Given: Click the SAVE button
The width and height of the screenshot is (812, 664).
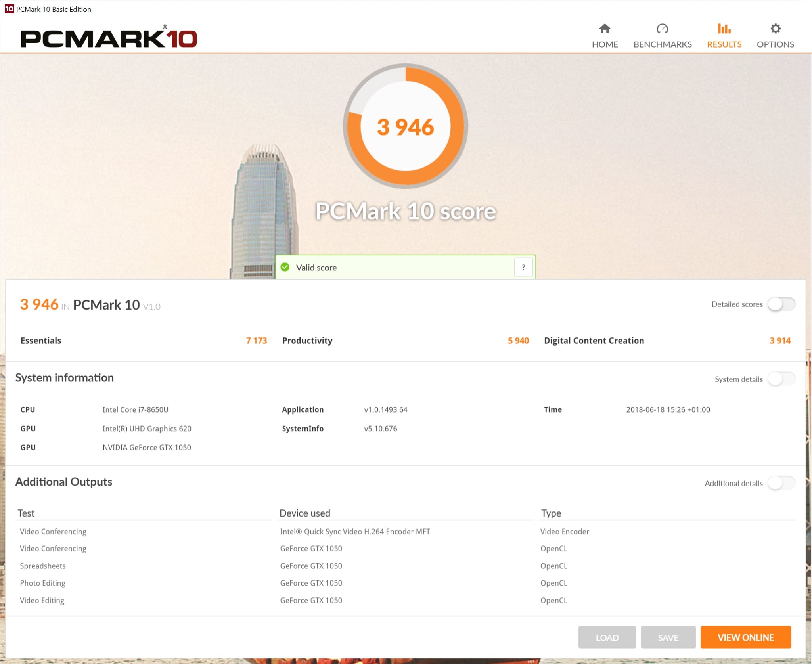Looking at the screenshot, I should tap(668, 637).
